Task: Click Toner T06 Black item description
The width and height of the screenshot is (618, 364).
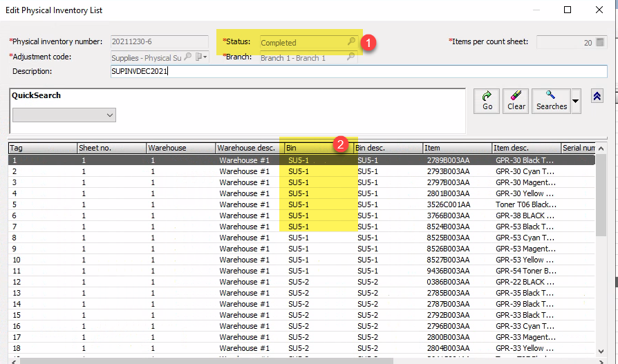Action: point(526,204)
